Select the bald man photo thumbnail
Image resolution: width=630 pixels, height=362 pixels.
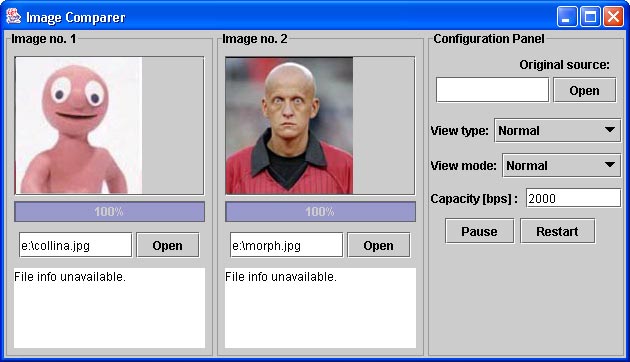(289, 126)
